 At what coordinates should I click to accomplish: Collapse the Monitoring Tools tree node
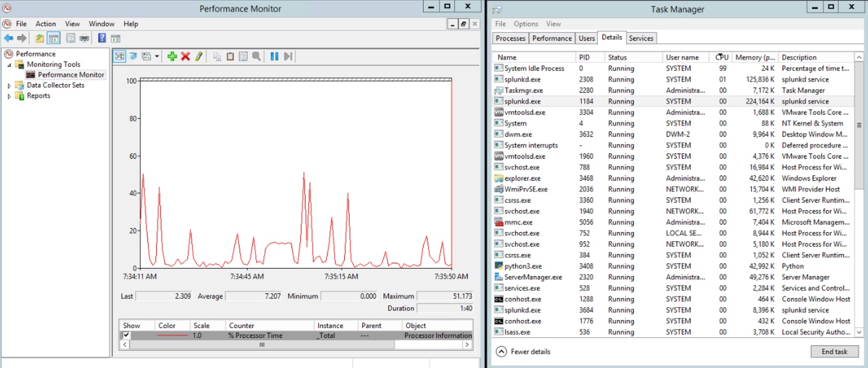tap(9, 65)
